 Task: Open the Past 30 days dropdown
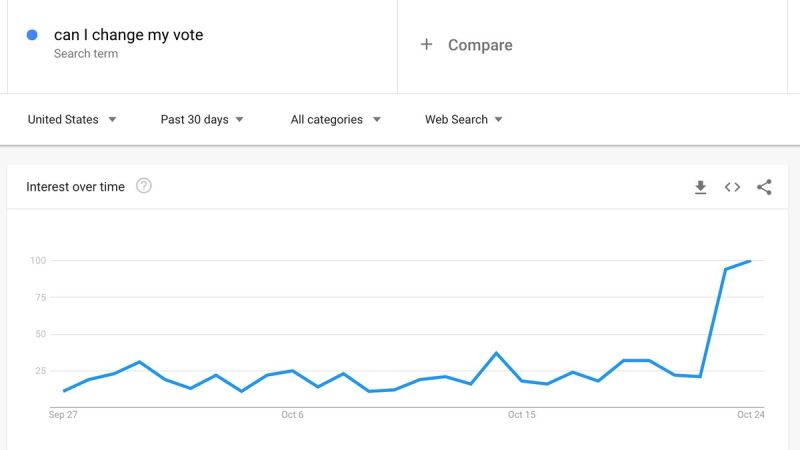coord(202,119)
